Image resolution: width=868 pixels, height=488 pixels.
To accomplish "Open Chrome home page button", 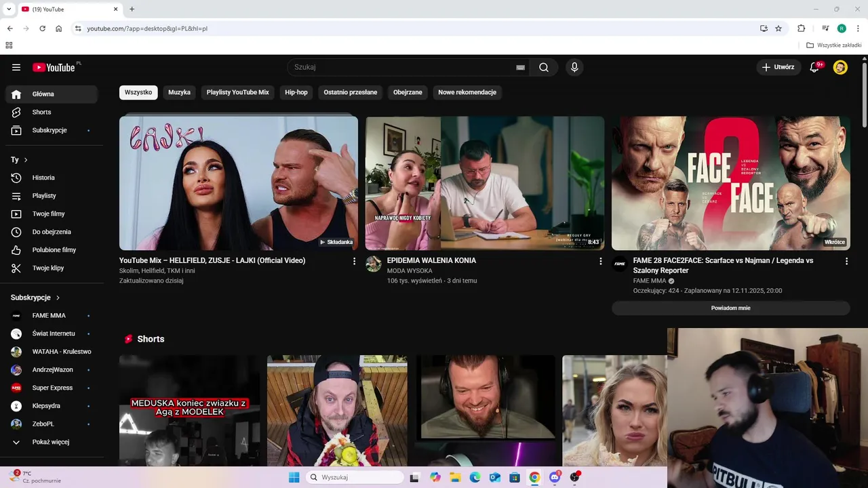I will (x=59, y=28).
